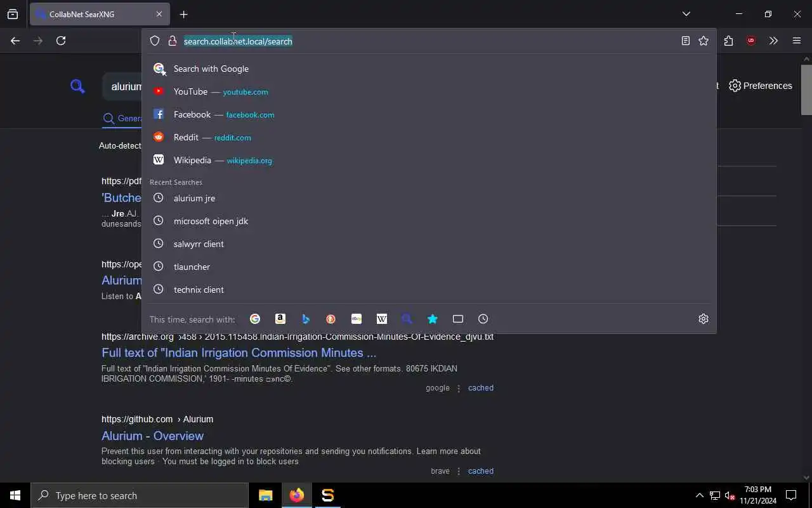Open SearXNG Preferences link
The image size is (812, 508).
[x=760, y=86]
